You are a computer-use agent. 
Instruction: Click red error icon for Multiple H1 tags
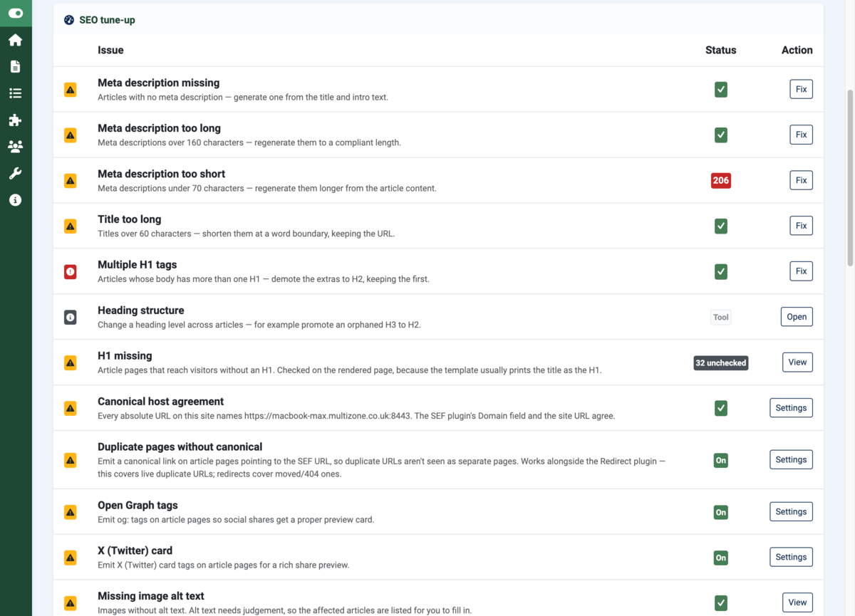(x=71, y=272)
